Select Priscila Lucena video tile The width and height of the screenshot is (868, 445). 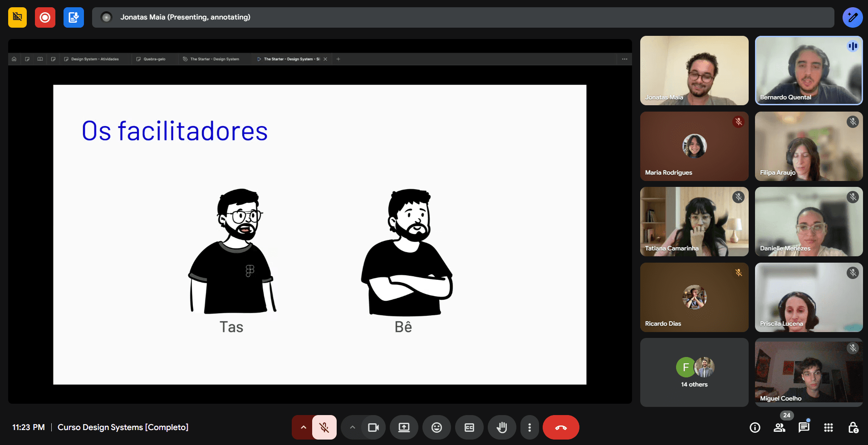coord(809,297)
